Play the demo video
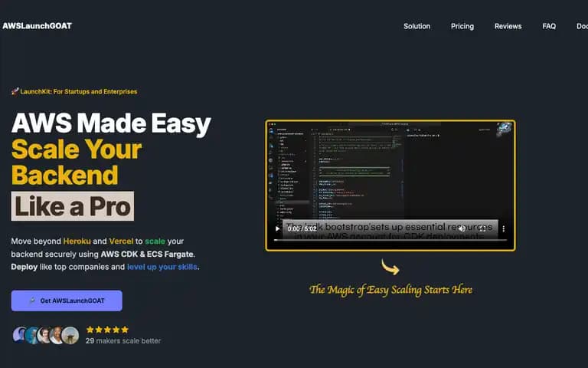Viewport: 588px width, 368px height. coord(277,228)
